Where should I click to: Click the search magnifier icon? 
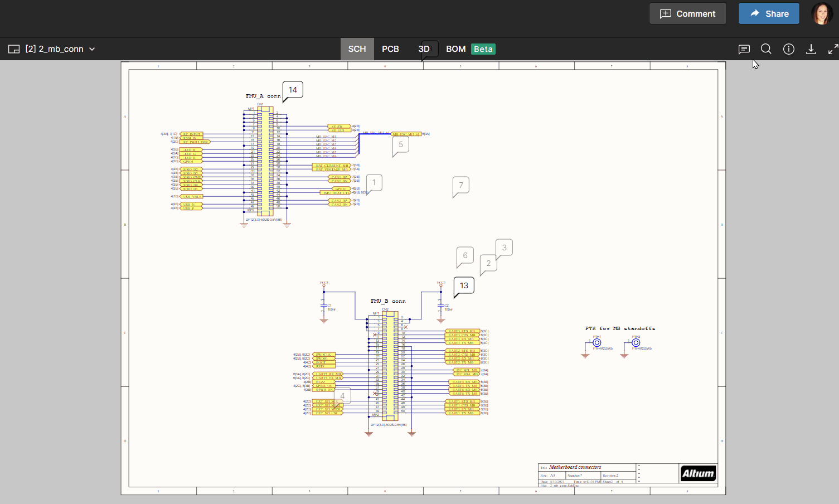pyautogui.click(x=766, y=49)
